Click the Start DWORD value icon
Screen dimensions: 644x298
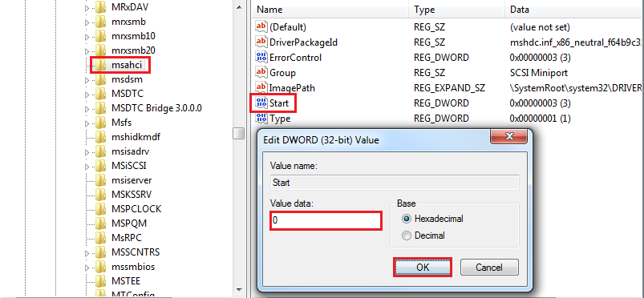click(261, 103)
